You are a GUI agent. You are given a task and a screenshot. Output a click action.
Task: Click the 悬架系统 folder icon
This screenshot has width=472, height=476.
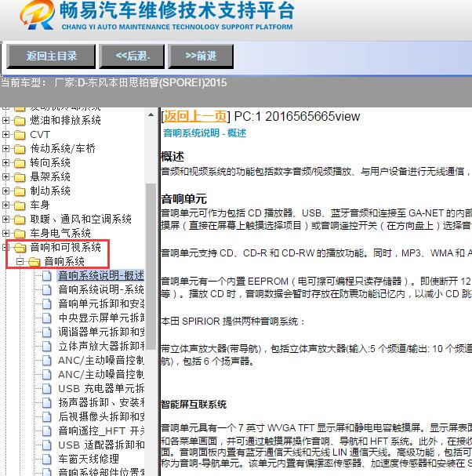[x=20, y=177]
